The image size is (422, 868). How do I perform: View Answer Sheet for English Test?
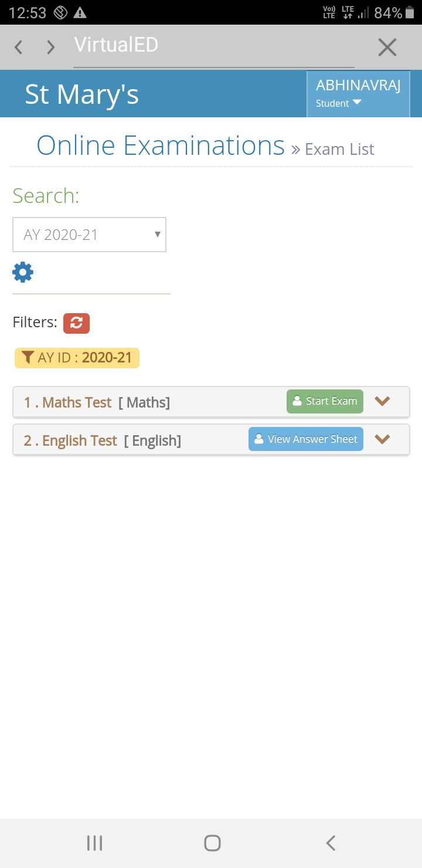pyautogui.click(x=306, y=439)
